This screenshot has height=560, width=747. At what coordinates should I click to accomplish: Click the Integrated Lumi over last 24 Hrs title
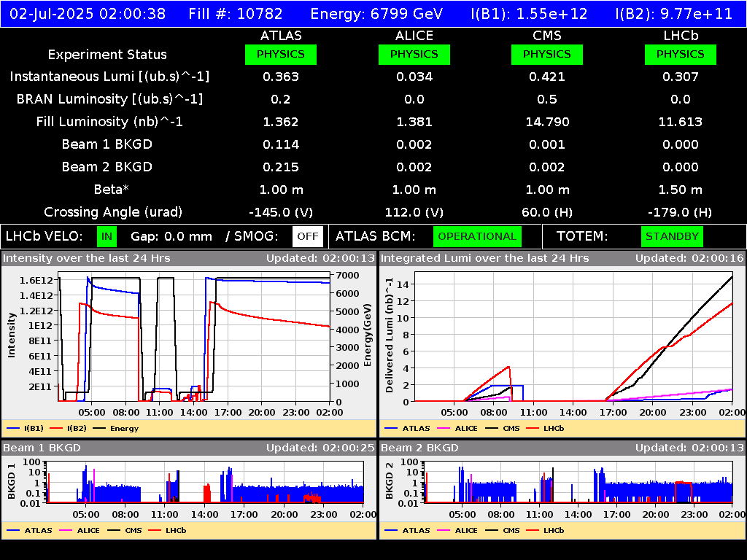[x=485, y=259]
